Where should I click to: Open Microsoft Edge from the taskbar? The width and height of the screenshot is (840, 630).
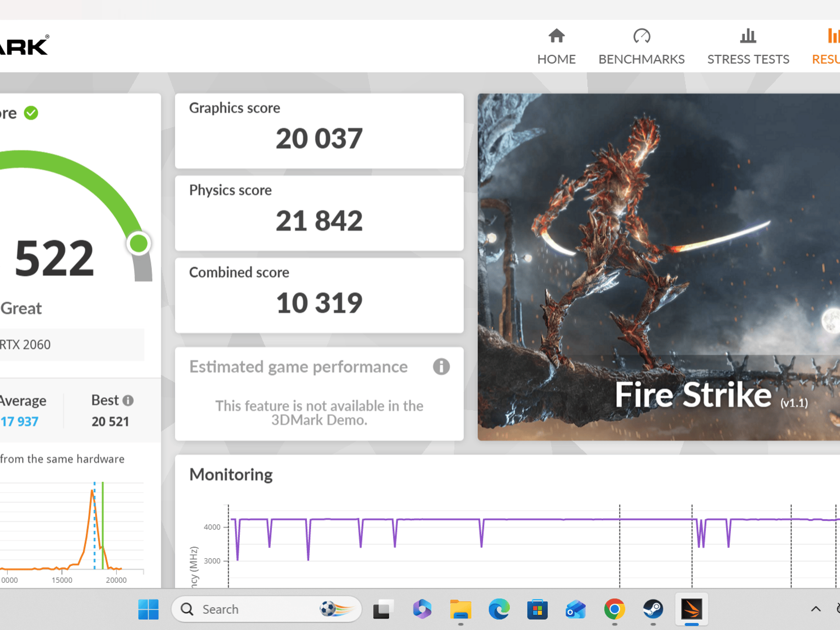499,609
